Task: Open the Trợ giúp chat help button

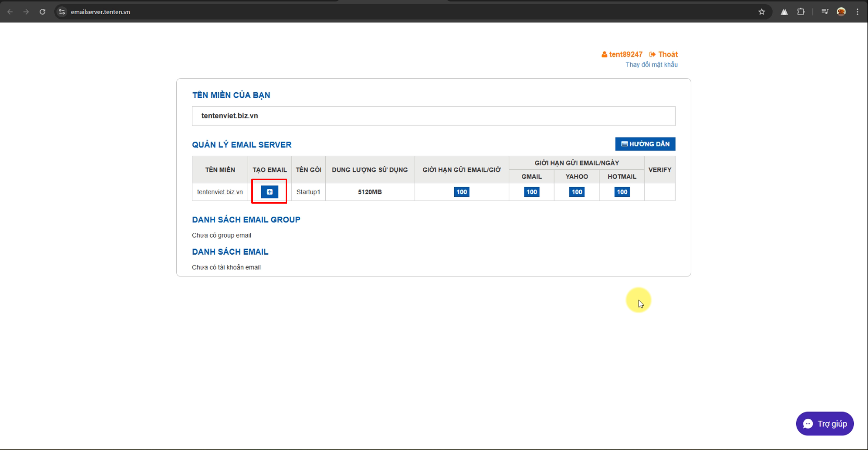Action: click(825, 423)
